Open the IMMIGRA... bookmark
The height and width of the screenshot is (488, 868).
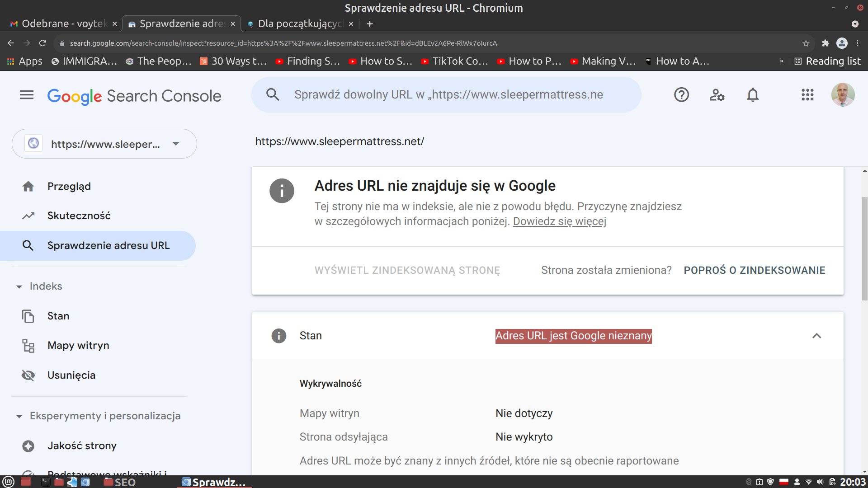pos(84,61)
